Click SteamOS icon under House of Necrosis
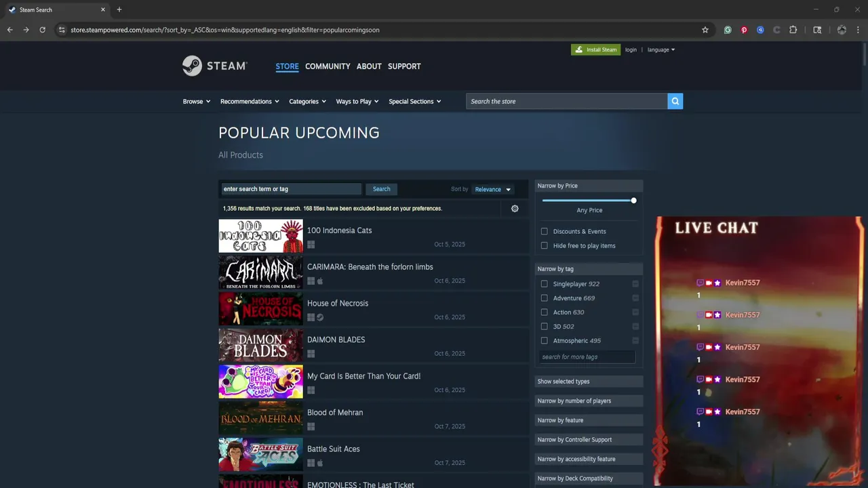The width and height of the screenshot is (868, 488). pos(320,317)
